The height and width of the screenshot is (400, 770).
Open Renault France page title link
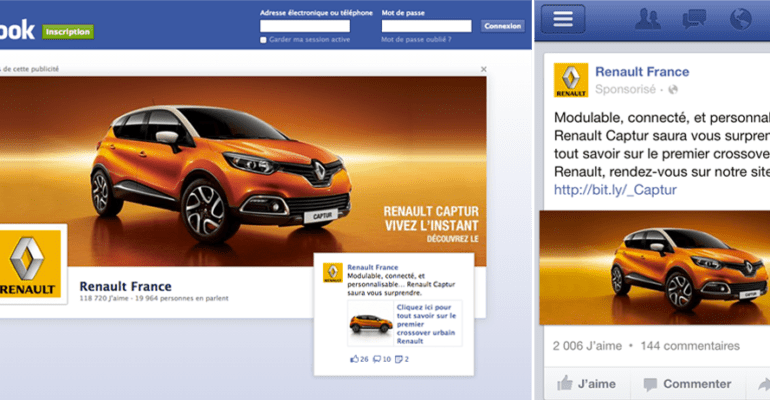125,286
